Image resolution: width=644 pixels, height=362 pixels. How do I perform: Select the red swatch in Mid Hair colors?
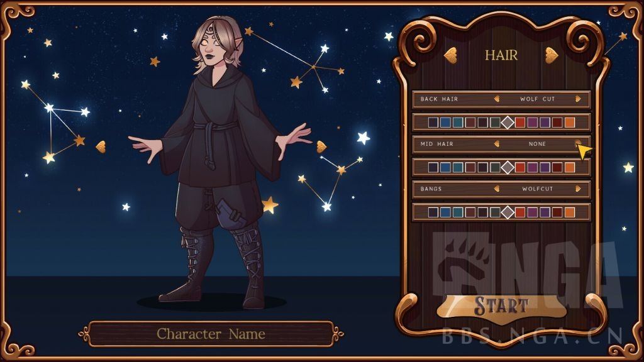point(520,167)
